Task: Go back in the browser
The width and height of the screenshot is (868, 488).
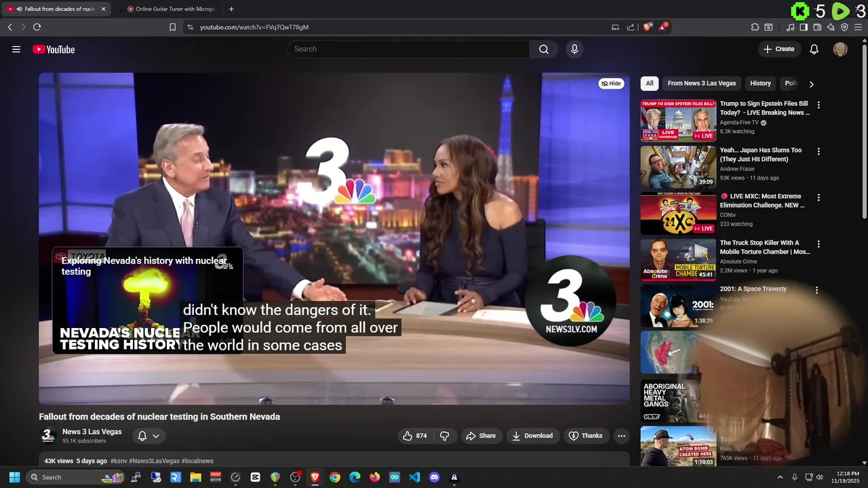Action: pyautogui.click(x=9, y=27)
